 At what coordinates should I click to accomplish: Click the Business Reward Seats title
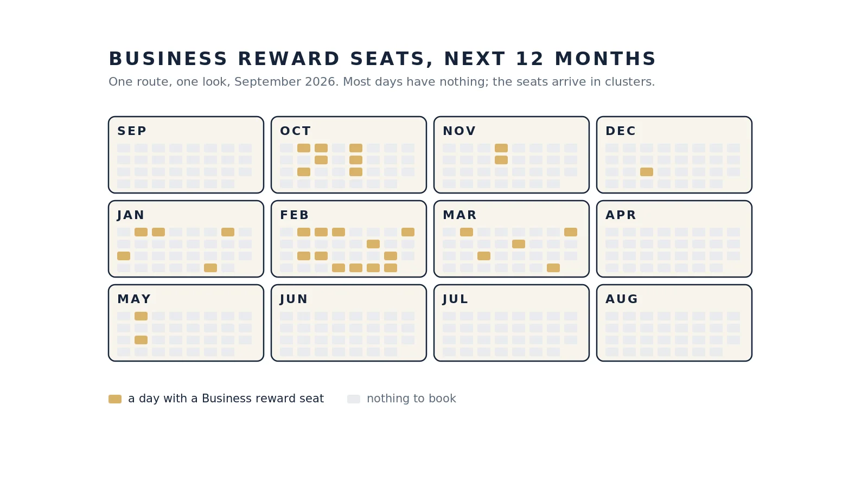click(382, 59)
